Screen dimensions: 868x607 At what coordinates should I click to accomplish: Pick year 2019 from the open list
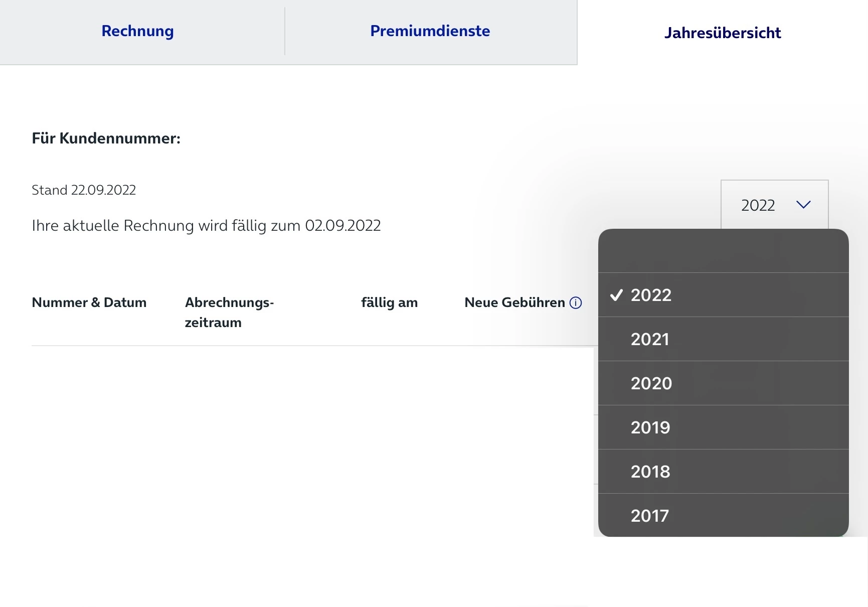[x=650, y=427]
